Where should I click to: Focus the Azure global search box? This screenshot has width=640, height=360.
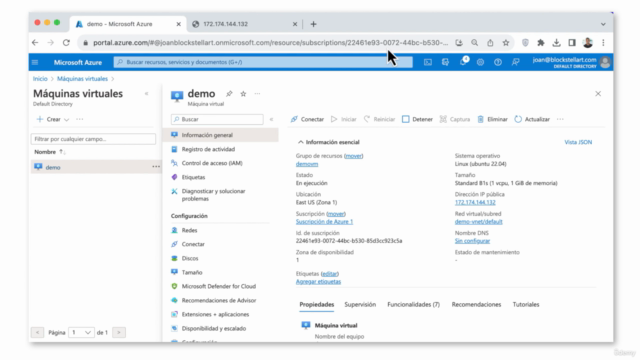(x=263, y=62)
